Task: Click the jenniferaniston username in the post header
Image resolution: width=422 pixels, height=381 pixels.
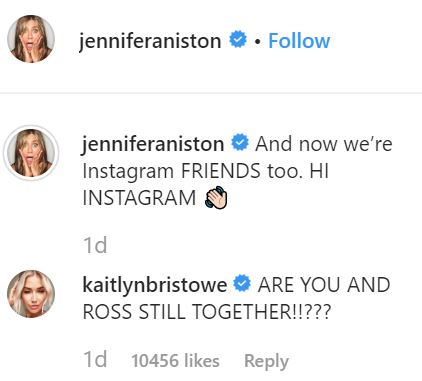Action: (x=150, y=41)
